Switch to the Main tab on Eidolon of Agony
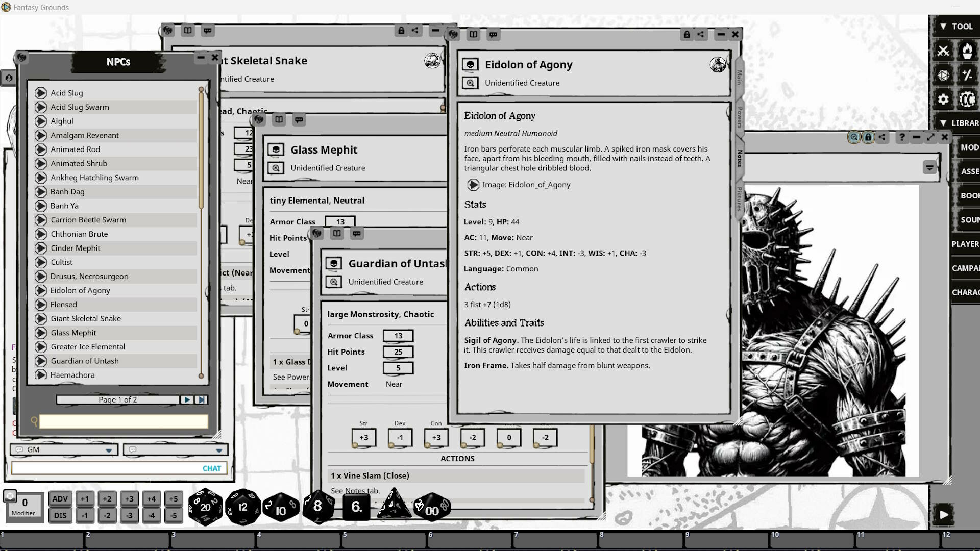Image resolution: width=980 pixels, height=551 pixels. coord(739,78)
